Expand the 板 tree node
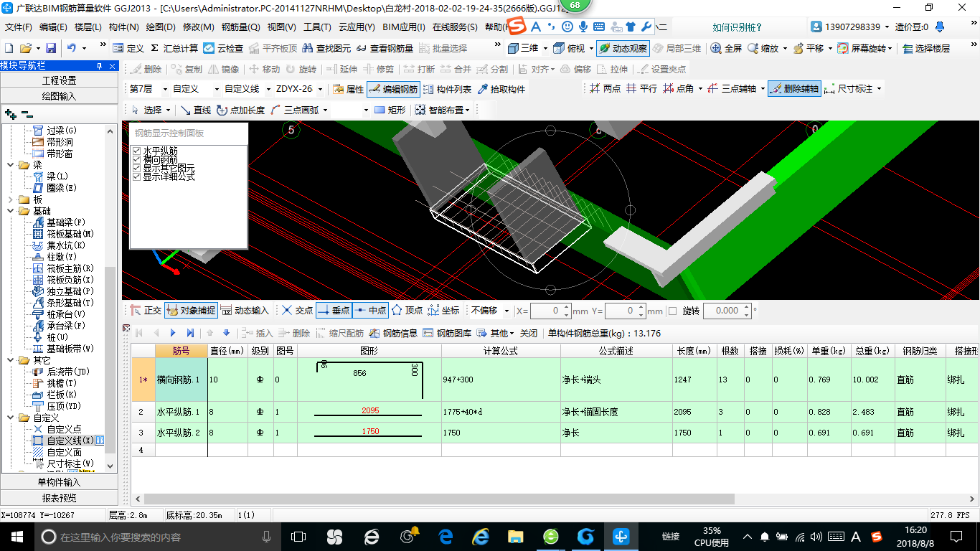The image size is (980, 551). tap(11, 199)
